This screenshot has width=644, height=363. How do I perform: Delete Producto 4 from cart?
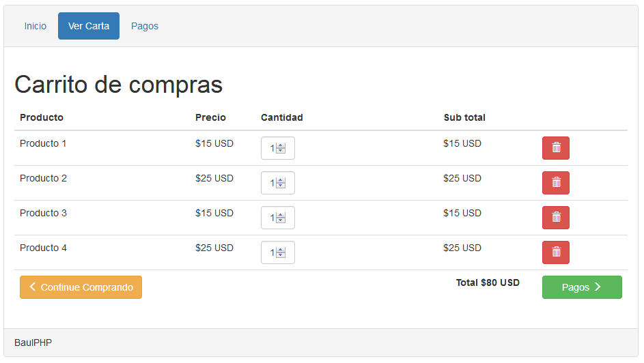(556, 252)
